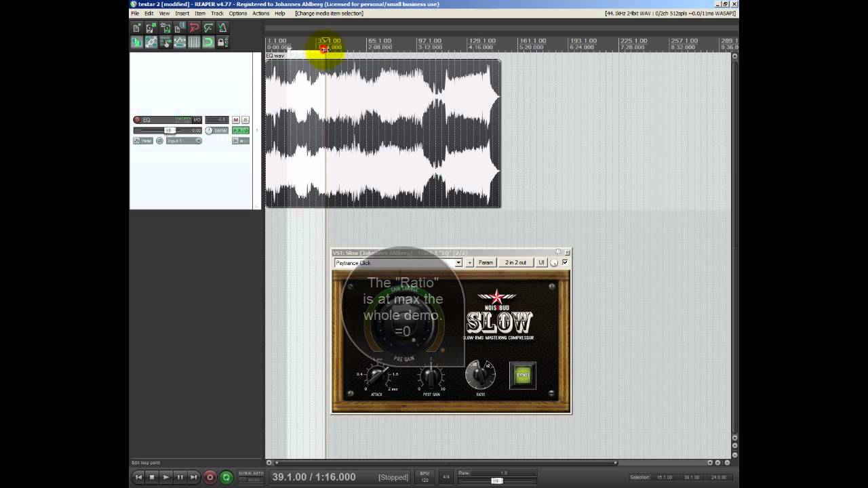Click the Open Project toolbar icon
Viewport: 868px width, 488px height.
[x=151, y=28]
